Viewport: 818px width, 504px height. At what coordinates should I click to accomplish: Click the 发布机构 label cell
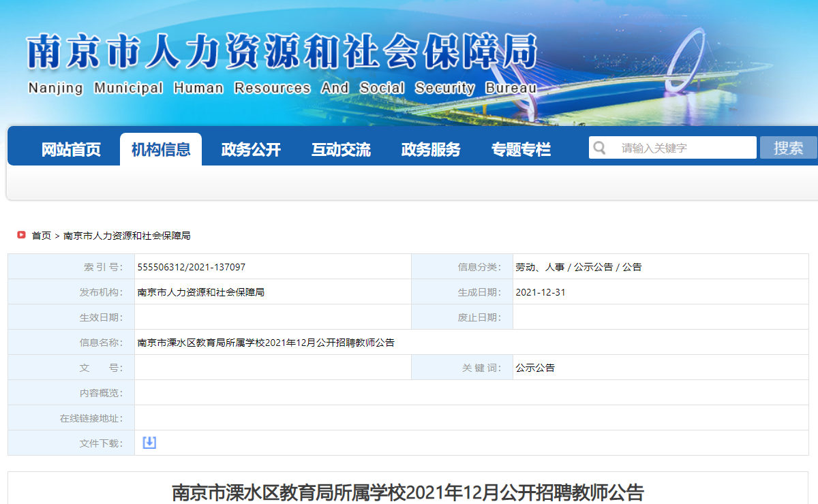pyautogui.click(x=72, y=292)
